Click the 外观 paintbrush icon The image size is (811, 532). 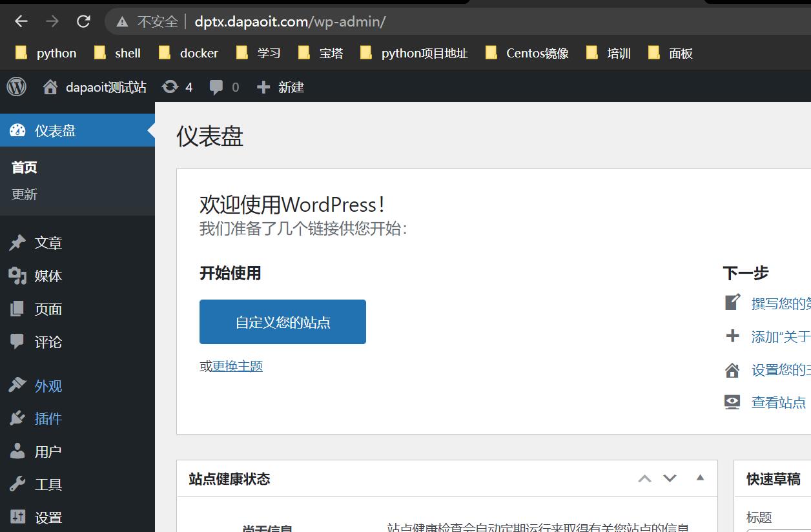pyautogui.click(x=17, y=385)
